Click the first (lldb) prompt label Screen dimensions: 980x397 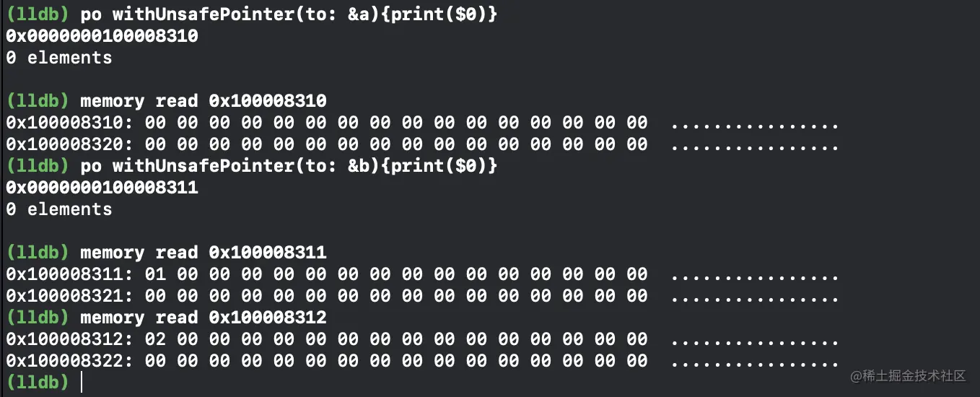pyautogui.click(x=38, y=14)
